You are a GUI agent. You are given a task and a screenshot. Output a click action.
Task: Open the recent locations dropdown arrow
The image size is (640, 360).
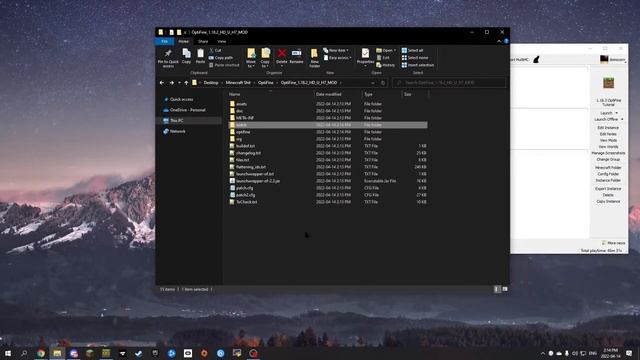[x=179, y=83]
